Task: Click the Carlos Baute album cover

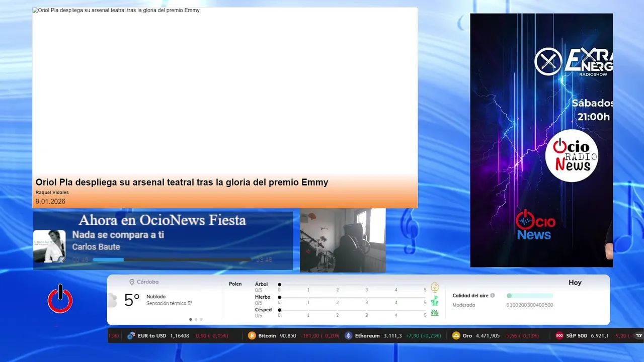Action: 49,246
